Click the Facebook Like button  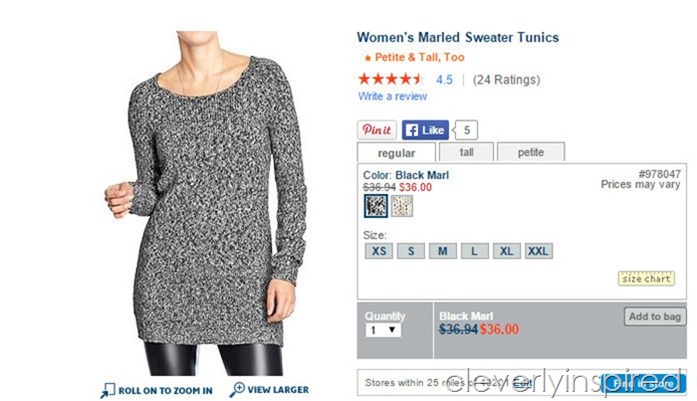pos(425,130)
